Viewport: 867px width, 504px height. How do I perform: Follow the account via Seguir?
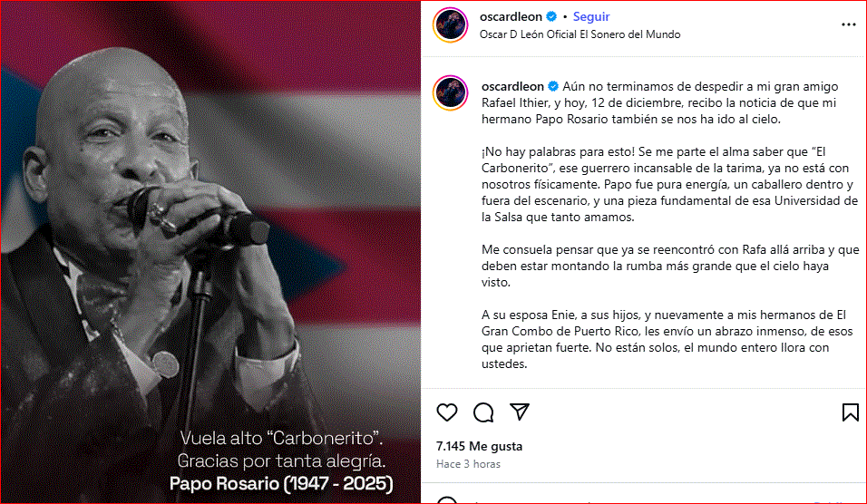[591, 16]
